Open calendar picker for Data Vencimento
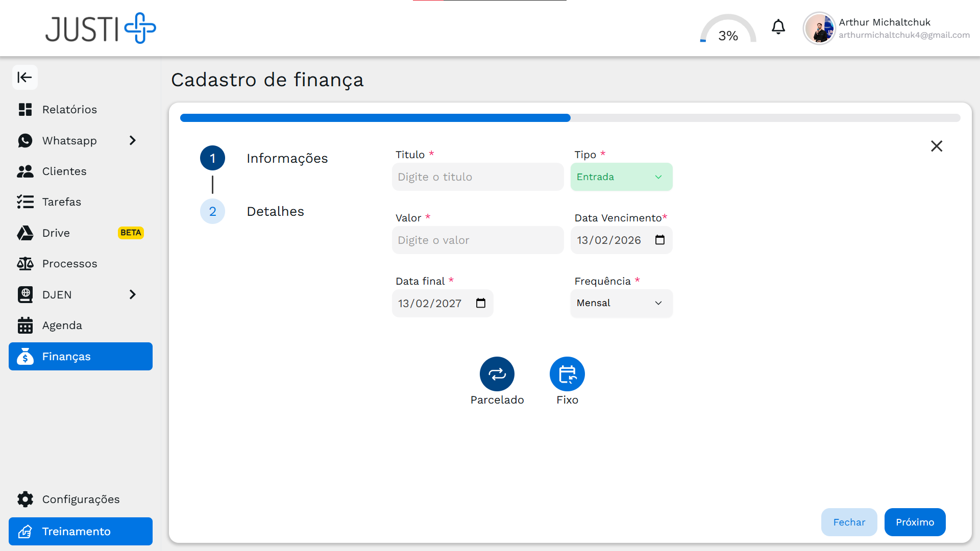 [660, 240]
